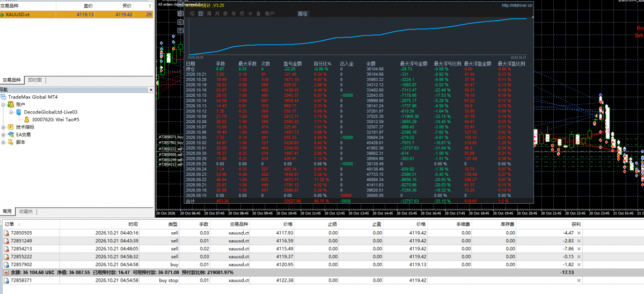The height and width of the screenshot is (294, 644).
Task: Click the buy order 72857902 icon
Action: point(6,264)
